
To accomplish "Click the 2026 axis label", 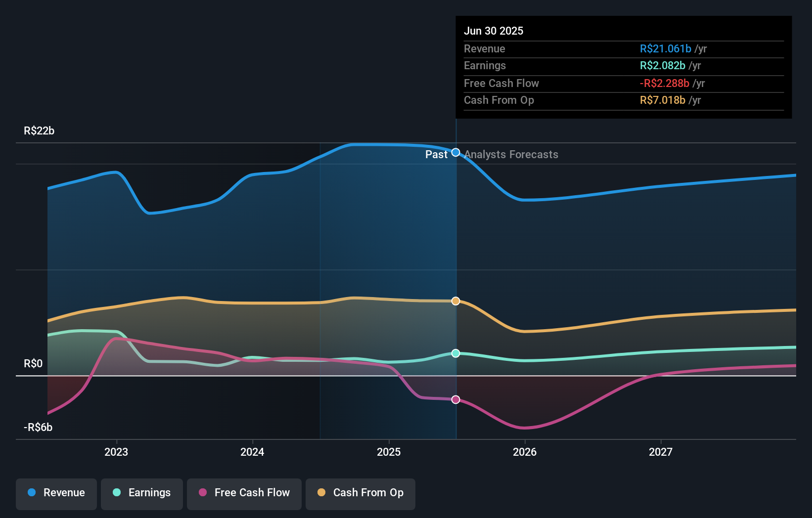I will [x=525, y=451].
